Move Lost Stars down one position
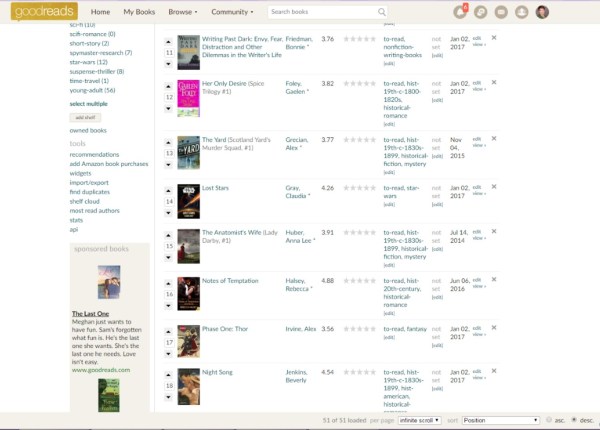The image size is (600, 430). point(168,213)
